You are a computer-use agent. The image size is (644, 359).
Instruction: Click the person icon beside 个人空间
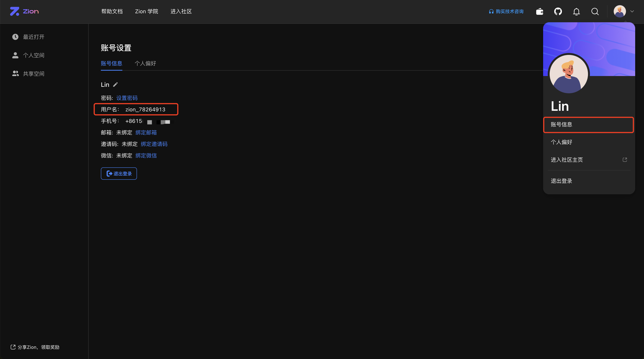(15, 55)
